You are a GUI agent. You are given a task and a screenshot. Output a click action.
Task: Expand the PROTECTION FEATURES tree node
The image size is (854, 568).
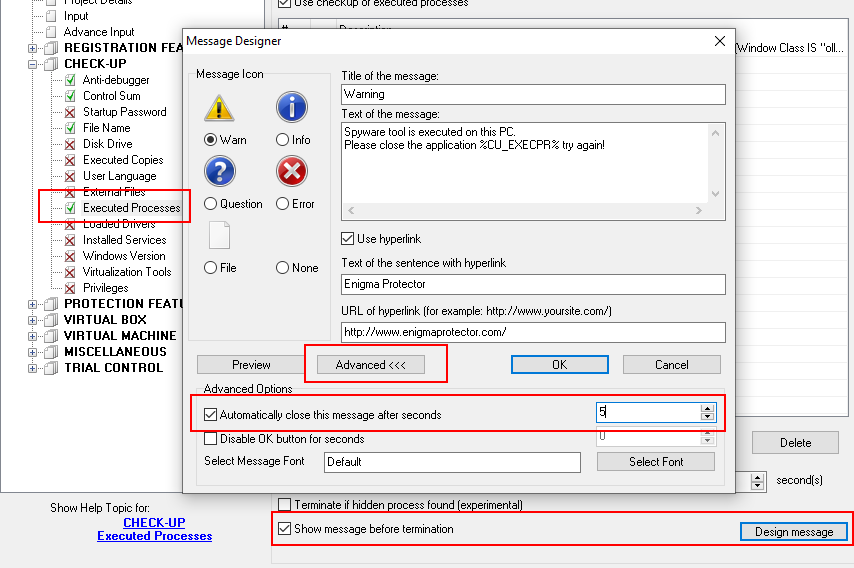(33, 304)
